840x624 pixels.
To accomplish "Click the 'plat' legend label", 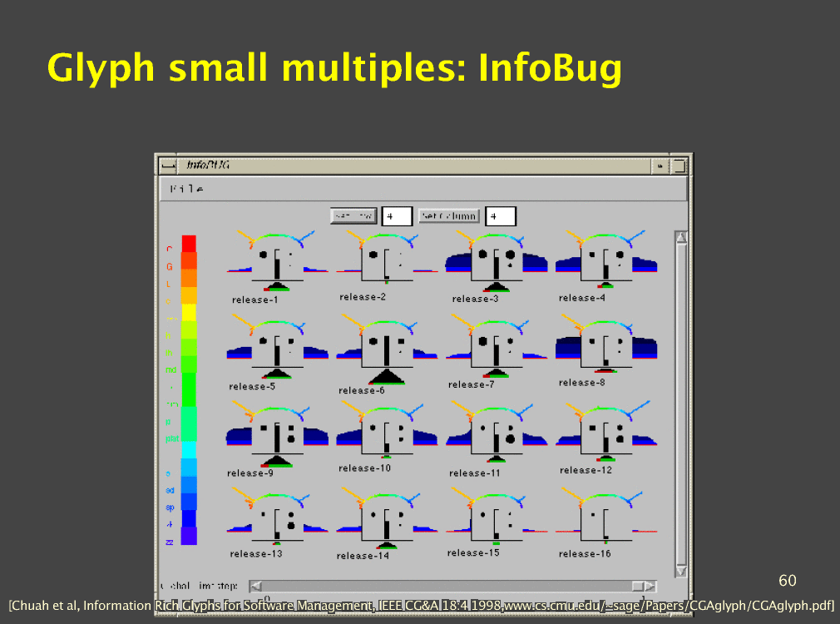I will 172,438.
